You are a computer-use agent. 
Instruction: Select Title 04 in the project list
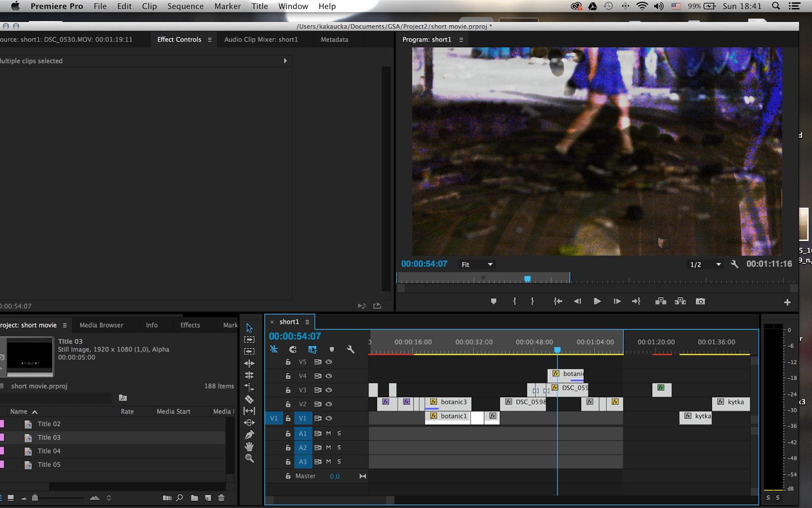49,451
